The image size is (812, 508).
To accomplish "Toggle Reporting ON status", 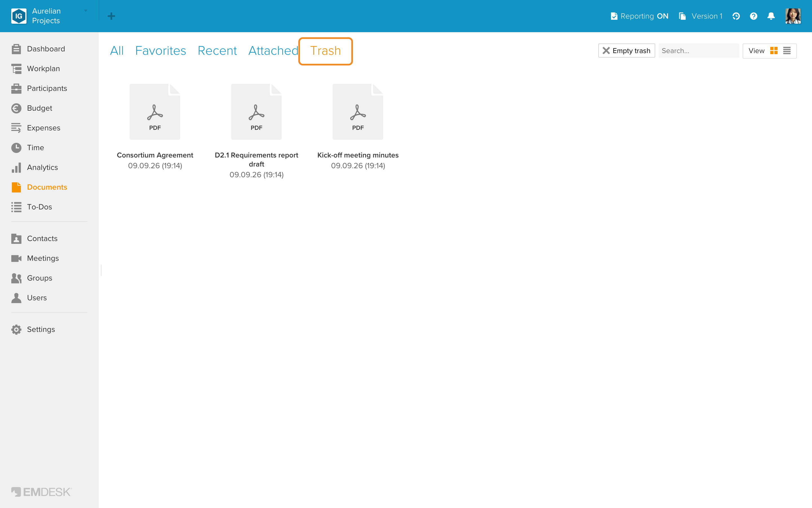I will 639,16.
